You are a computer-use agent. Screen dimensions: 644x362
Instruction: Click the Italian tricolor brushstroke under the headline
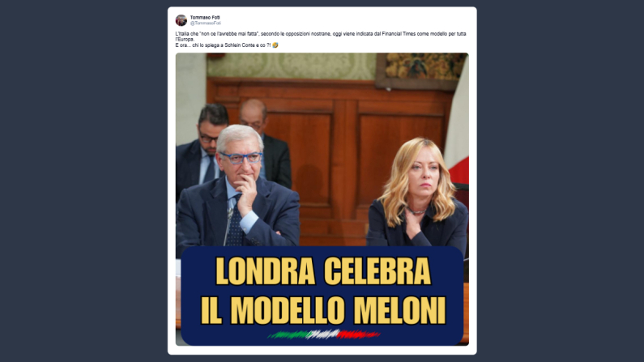(323, 334)
